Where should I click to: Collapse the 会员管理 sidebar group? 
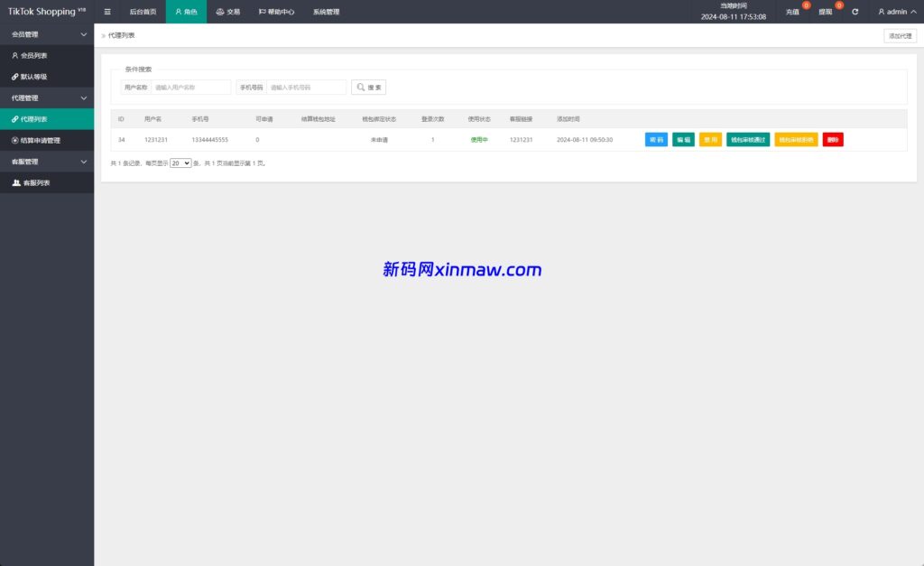tap(47, 33)
